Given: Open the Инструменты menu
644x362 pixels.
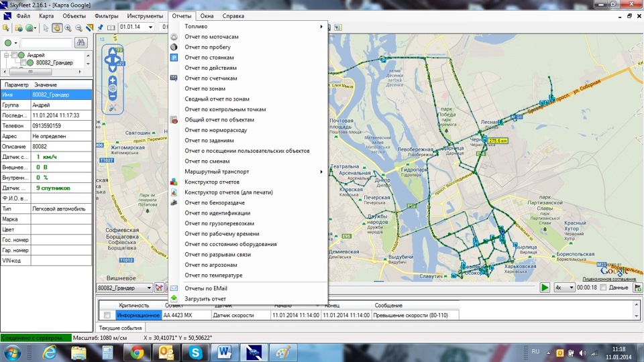Looking at the screenshot, I should tap(145, 16).
